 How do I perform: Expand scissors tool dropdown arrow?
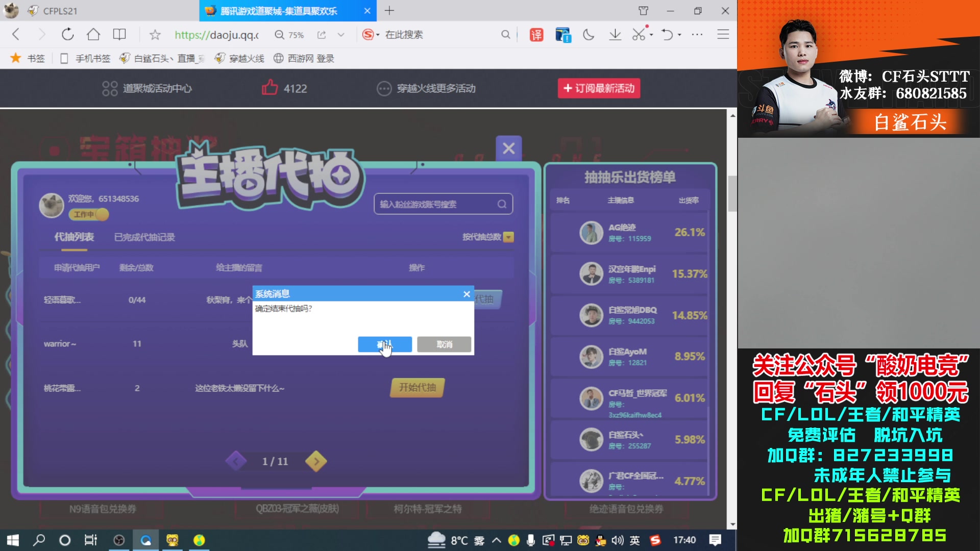(651, 35)
